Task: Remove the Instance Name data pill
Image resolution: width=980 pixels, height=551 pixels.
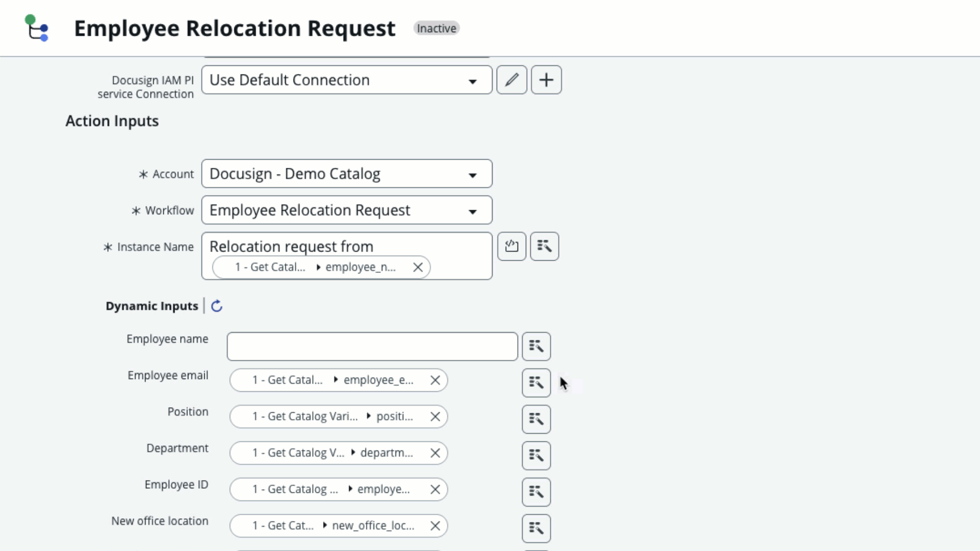Action: (x=418, y=267)
